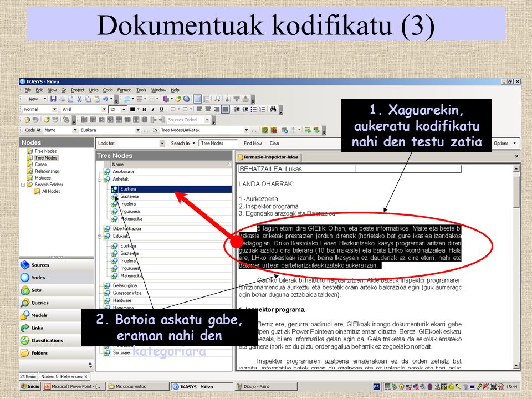Click the globe icon in the top toolbar
Image resolution: width=532 pixels, height=399 pixels.
click(x=186, y=99)
